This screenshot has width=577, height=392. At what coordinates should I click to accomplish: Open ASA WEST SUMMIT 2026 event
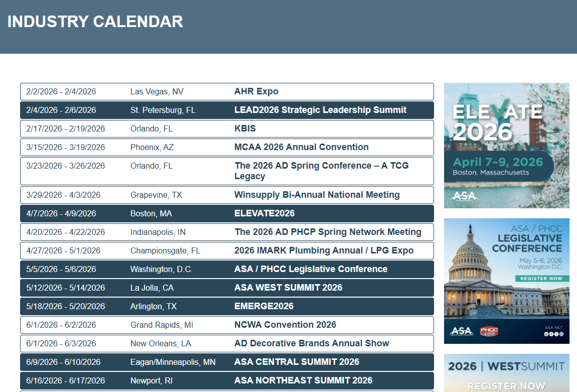[x=288, y=288]
